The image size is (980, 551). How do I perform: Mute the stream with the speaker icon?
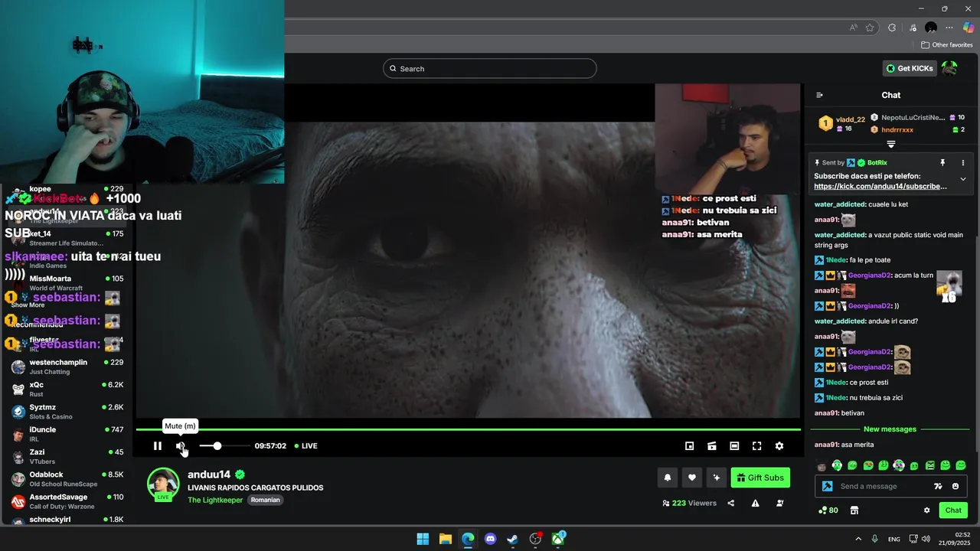click(181, 446)
